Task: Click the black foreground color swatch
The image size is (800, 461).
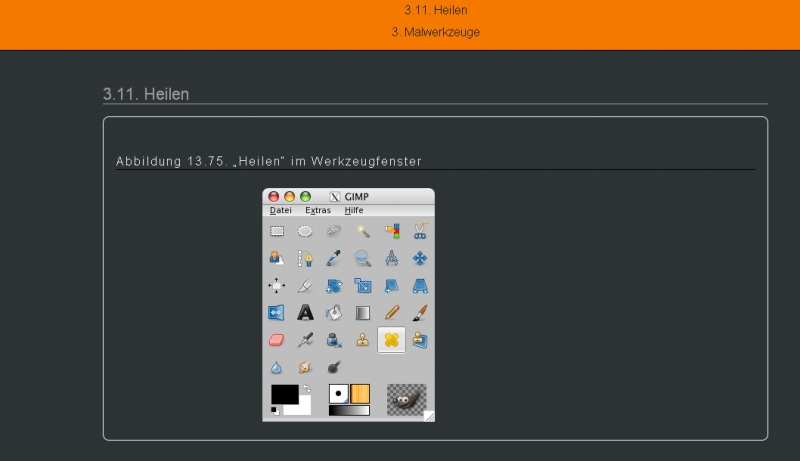Action: click(285, 394)
